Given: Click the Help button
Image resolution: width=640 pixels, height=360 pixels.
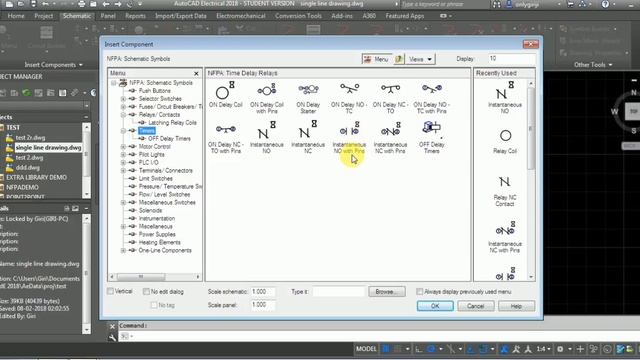Looking at the screenshot, I should click(516, 306).
